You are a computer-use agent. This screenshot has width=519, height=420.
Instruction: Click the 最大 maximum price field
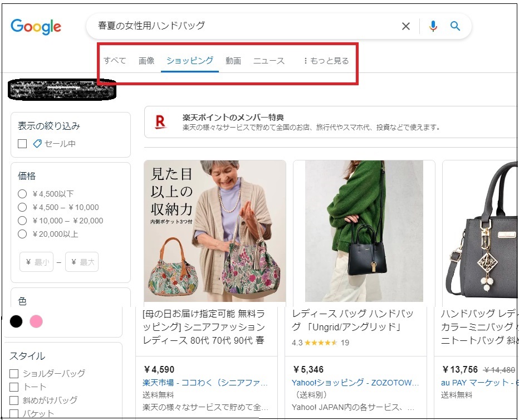pos(82,262)
